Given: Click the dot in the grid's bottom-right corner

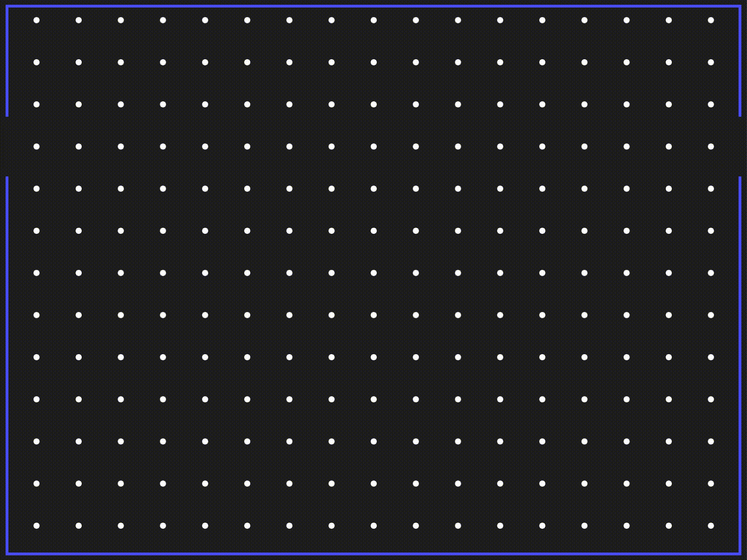Looking at the screenshot, I should point(711,525).
